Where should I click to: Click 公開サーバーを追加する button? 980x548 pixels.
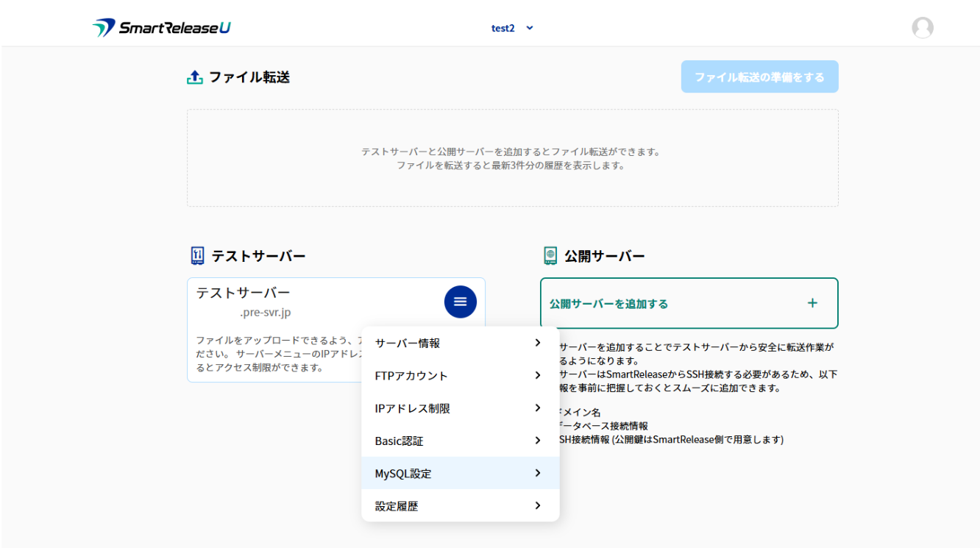pos(608,304)
